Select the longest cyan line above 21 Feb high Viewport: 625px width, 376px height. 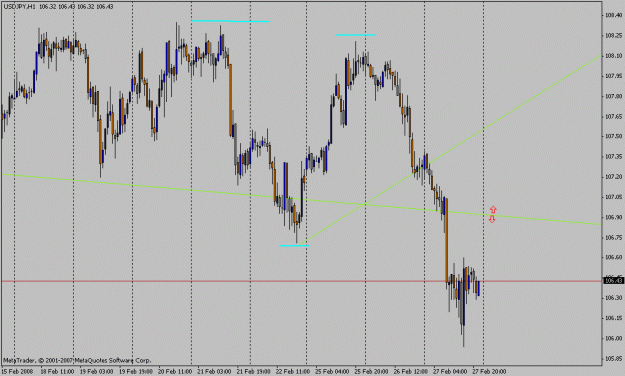pyautogui.click(x=230, y=21)
